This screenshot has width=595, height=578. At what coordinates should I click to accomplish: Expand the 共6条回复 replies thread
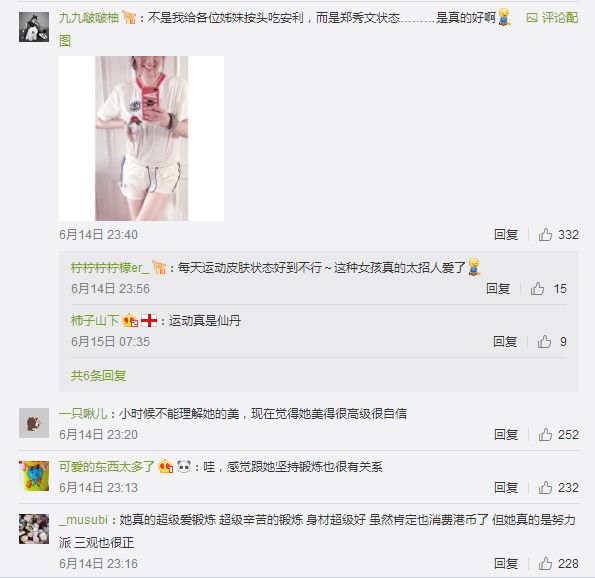point(98,376)
